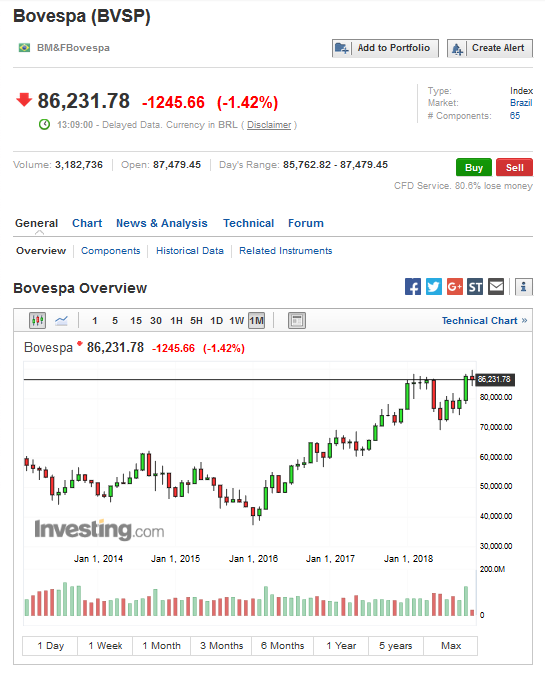The image size is (545, 678).
Task: Share via the Google Plus icon
Action: click(x=455, y=287)
